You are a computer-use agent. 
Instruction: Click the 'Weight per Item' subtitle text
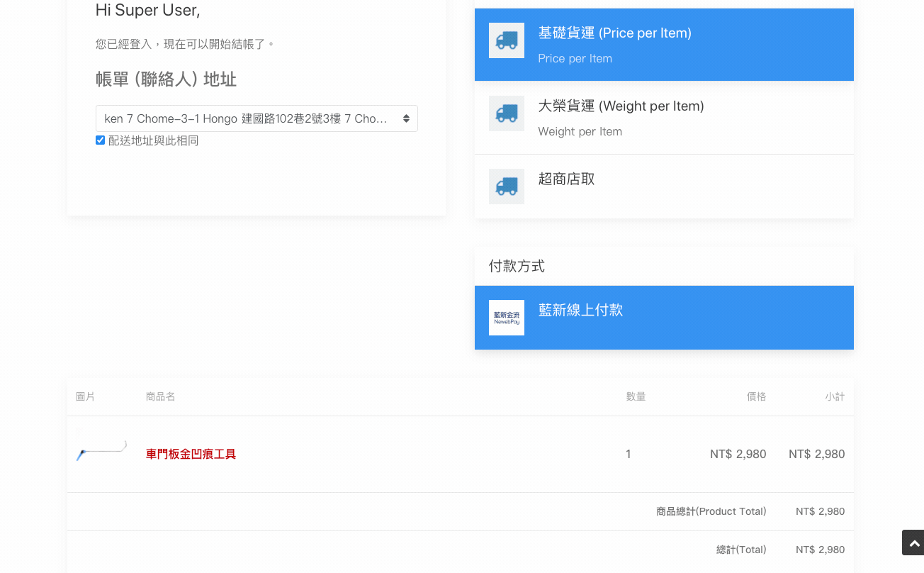coord(580,131)
